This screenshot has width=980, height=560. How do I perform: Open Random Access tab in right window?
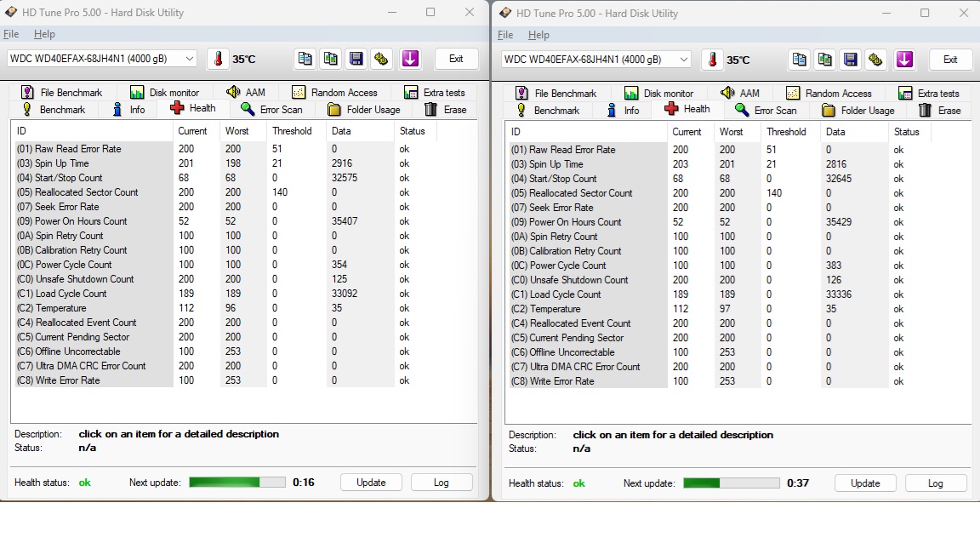coord(829,93)
